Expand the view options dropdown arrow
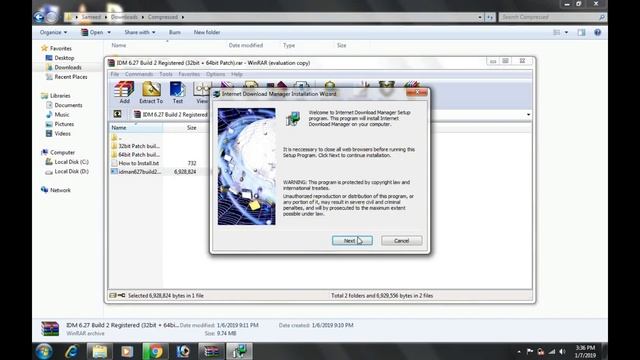Screen dimensions: 640x360 566,32
